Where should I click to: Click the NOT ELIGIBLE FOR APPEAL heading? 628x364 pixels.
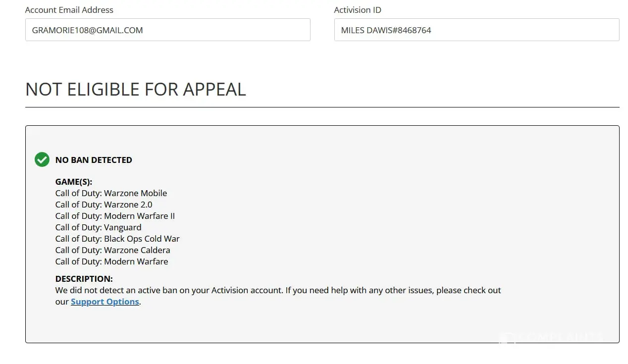136,89
